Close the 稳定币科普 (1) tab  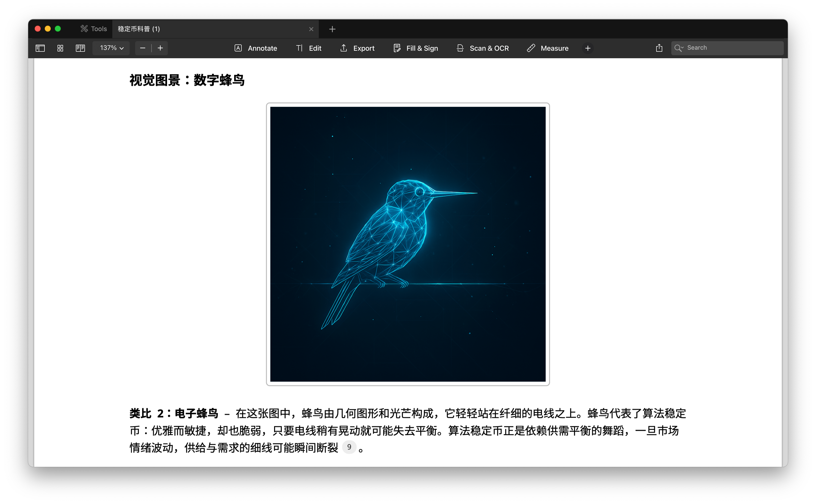pyautogui.click(x=311, y=29)
